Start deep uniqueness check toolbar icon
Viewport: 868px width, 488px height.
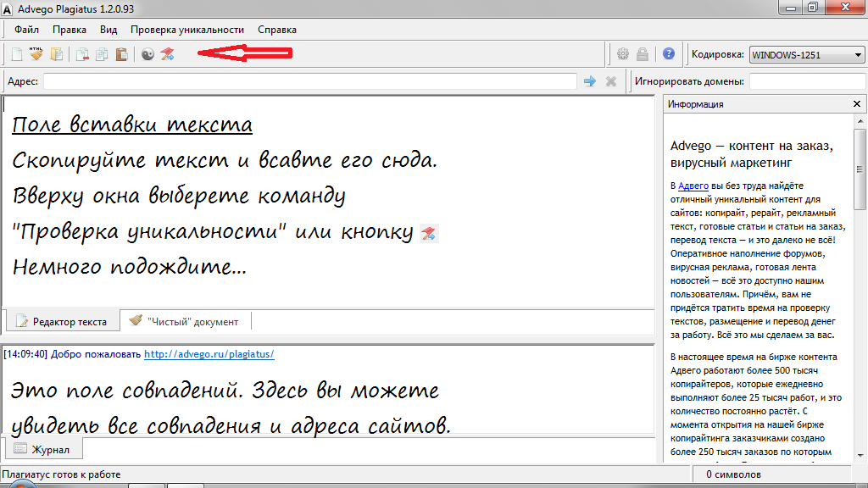pyautogui.click(x=167, y=53)
